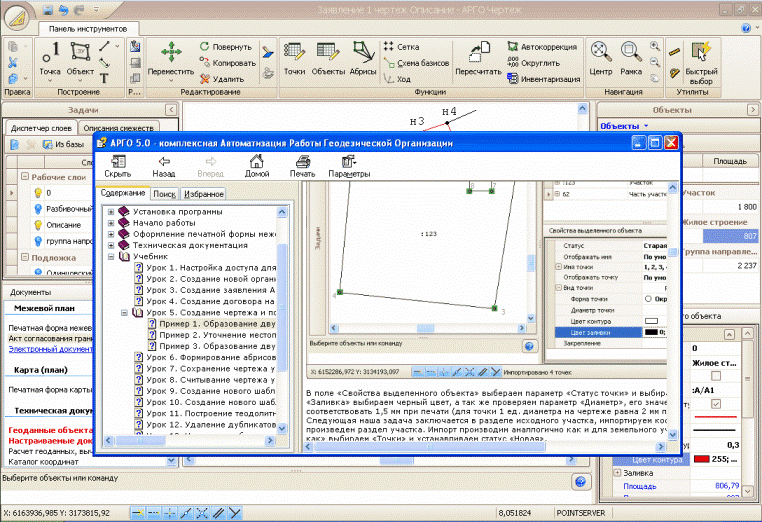Click the Переместить move tool
The image size is (762, 522).
pos(171,58)
